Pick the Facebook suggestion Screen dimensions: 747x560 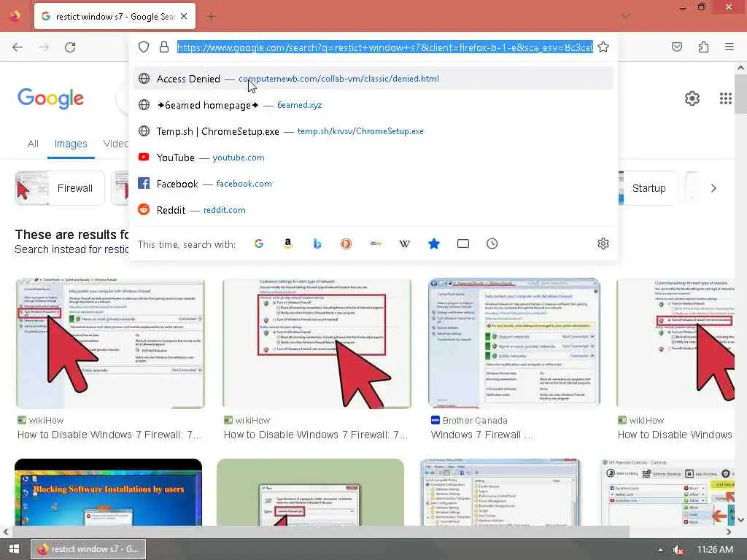tap(373, 183)
